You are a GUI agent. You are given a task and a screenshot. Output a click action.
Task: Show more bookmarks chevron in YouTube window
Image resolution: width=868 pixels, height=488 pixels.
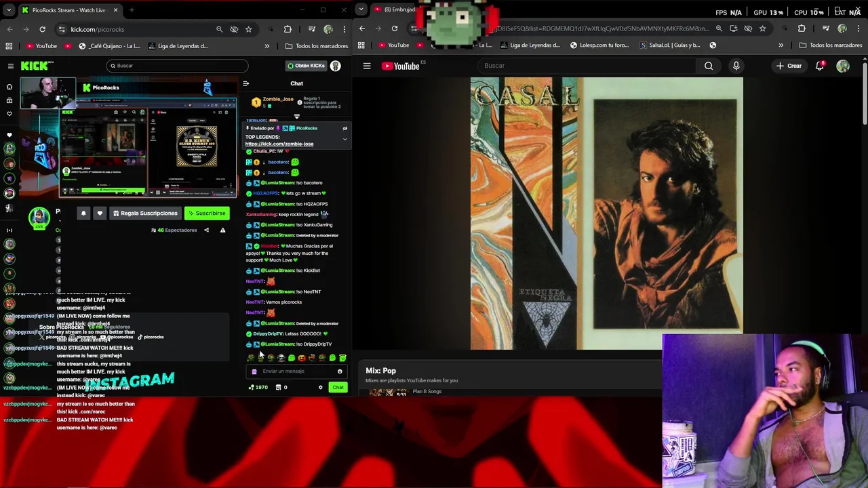click(781, 45)
